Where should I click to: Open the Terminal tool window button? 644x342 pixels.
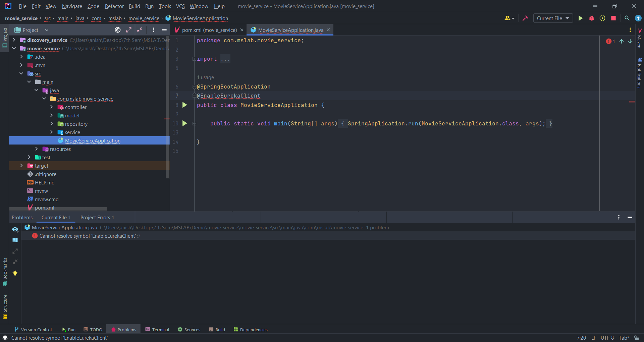(157, 330)
